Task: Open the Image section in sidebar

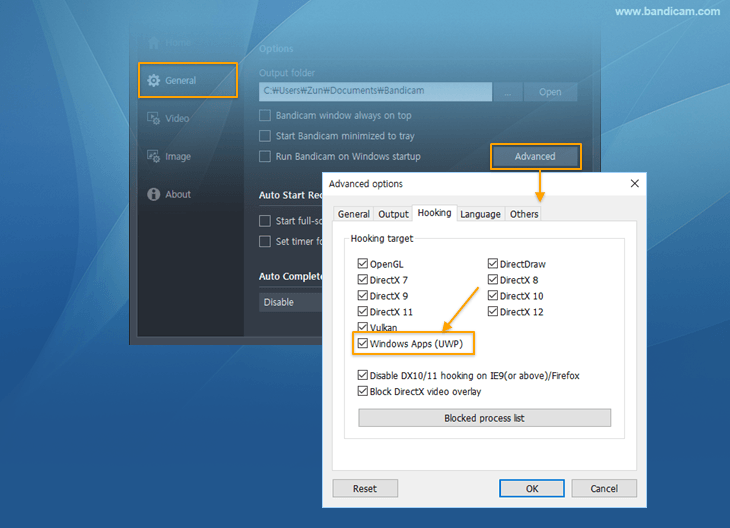Action: [169, 156]
